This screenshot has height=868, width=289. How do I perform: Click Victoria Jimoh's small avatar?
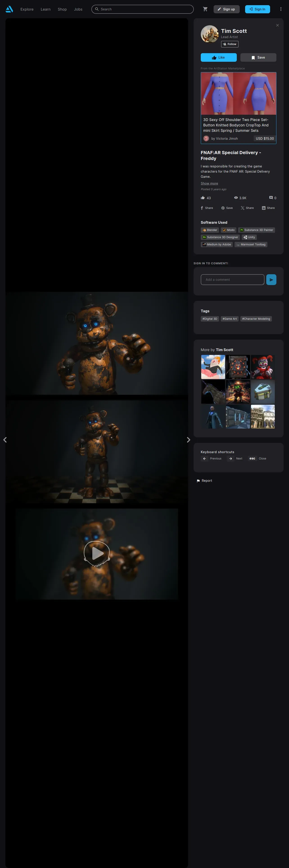(x=206, y=139)
